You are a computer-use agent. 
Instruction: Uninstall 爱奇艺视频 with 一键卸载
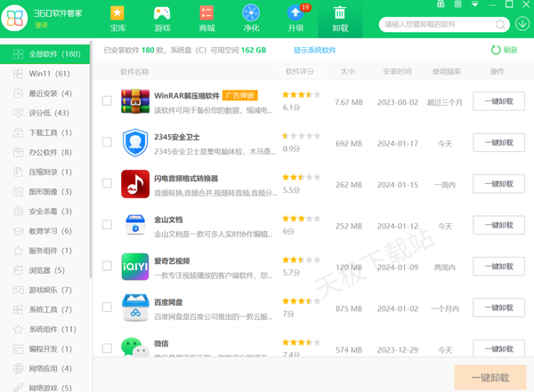pos(498,267)
